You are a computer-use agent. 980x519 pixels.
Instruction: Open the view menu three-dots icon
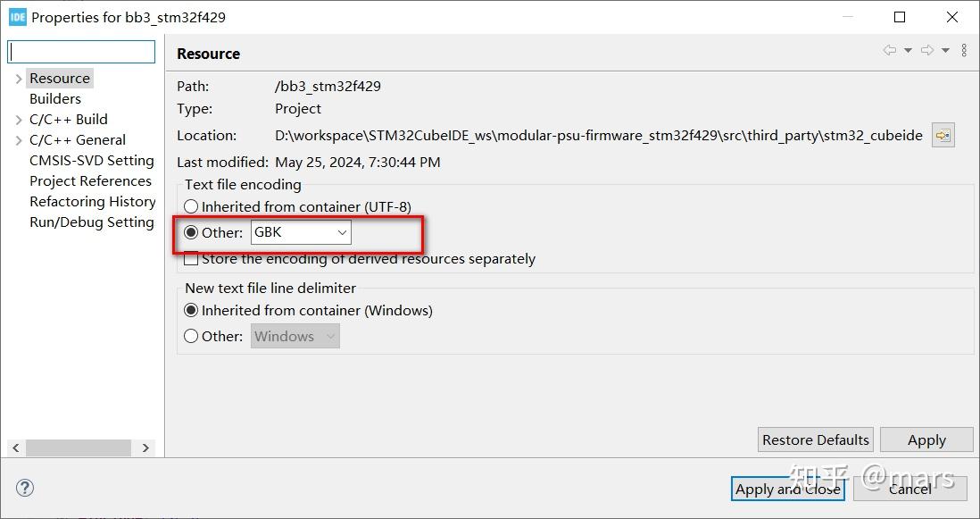tap(964, 51)
